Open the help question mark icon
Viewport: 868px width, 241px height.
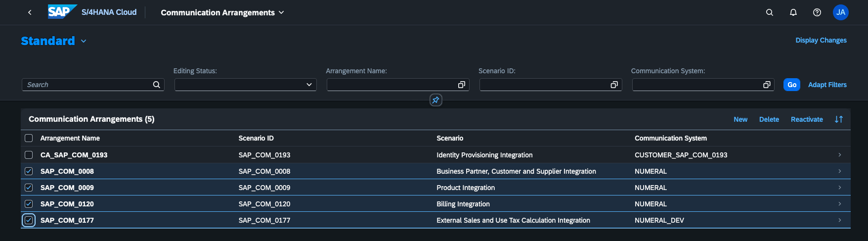click(x=817, y=12)
